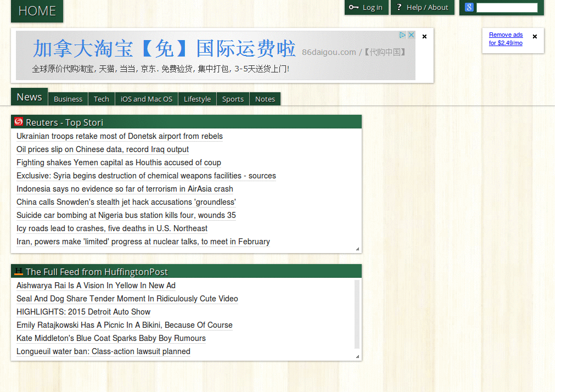Click the blue X icon on the ad banner

412,35
